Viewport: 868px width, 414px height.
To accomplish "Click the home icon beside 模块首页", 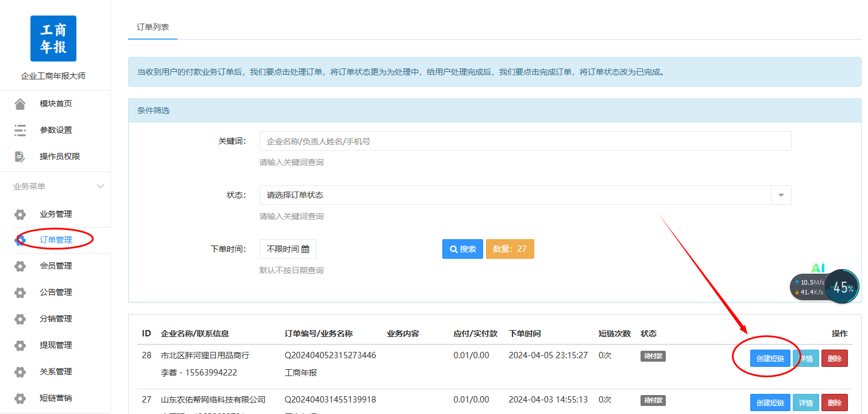I will [x=20, y=104].
